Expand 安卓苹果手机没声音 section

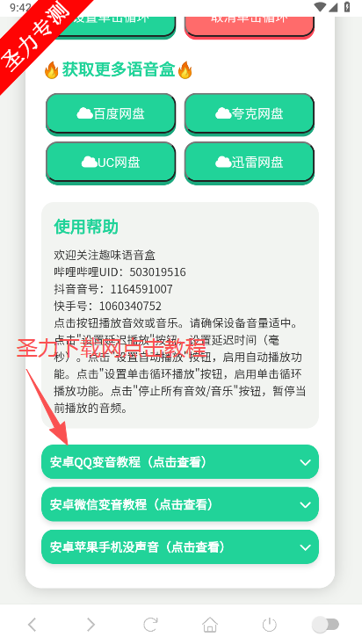tap(180, 547)
